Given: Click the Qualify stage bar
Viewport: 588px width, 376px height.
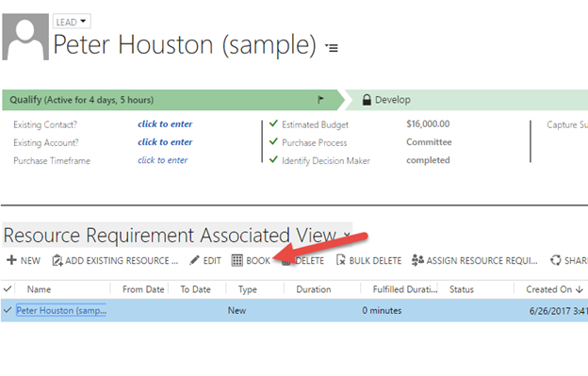Looking at the screenshot, I should point(172,100).
